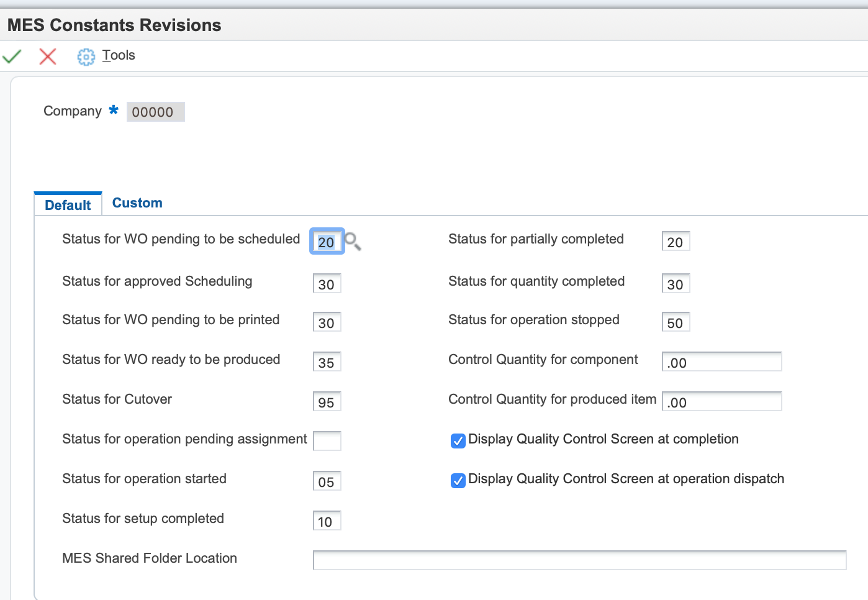This screenshot has width=868, height=600.
Task: Click the Status for Cutover field
Action: pyautogui.click(x=327, y=402)
